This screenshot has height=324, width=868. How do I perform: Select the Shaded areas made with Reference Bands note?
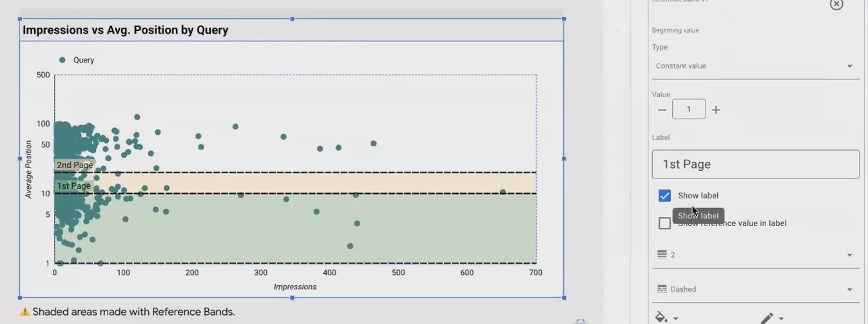point(133,312)
